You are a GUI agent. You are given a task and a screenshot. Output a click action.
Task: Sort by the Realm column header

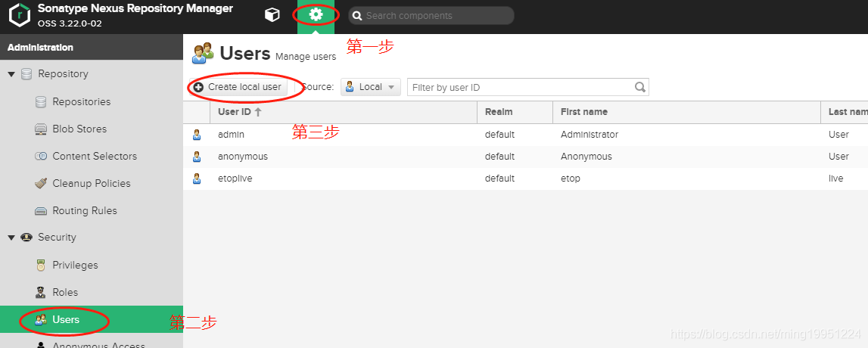pos(515,112)
